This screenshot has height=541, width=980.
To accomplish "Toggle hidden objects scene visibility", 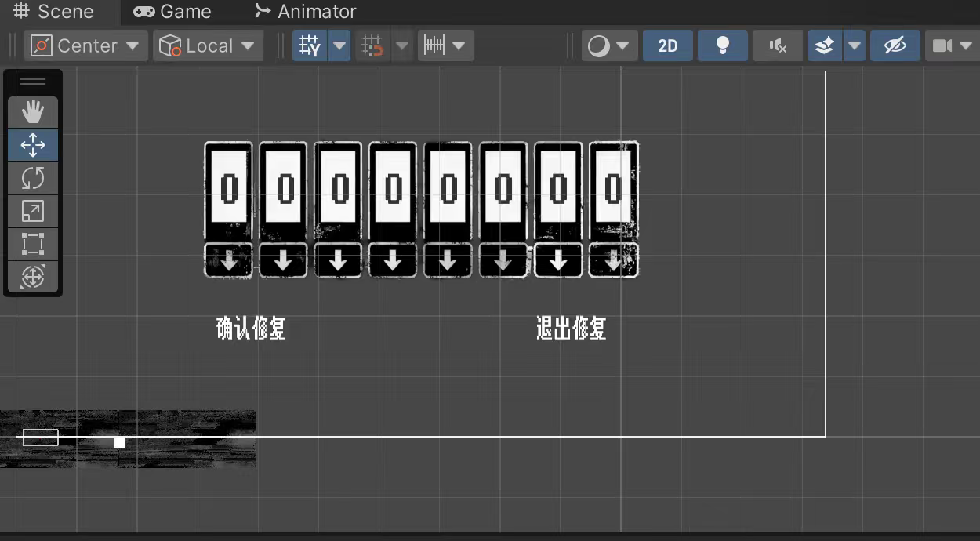I will coord(895,46).
